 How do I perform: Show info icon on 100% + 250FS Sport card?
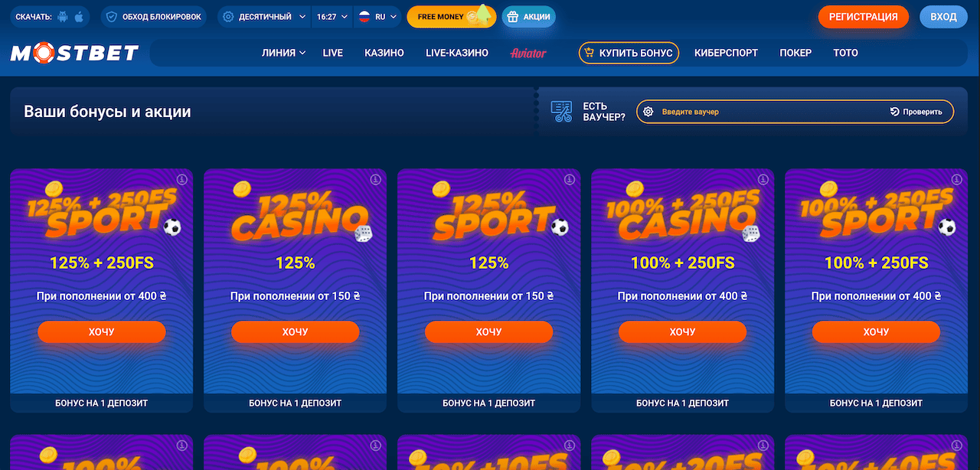click(x=956, y=179)
